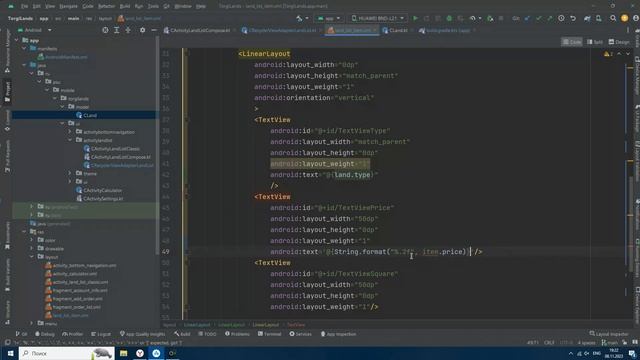Image resolution: width=640 pixels, height=360 pixels.
Task: Click the Git commit checkmark icon
Action: 539,18
